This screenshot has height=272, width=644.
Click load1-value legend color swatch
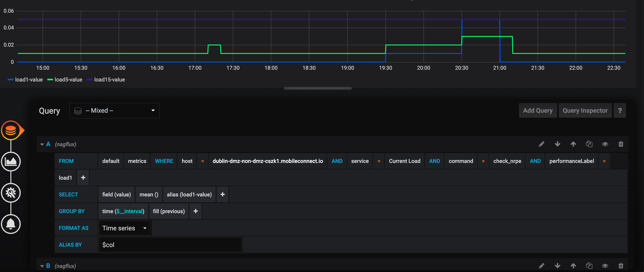(x=10, y=80)
